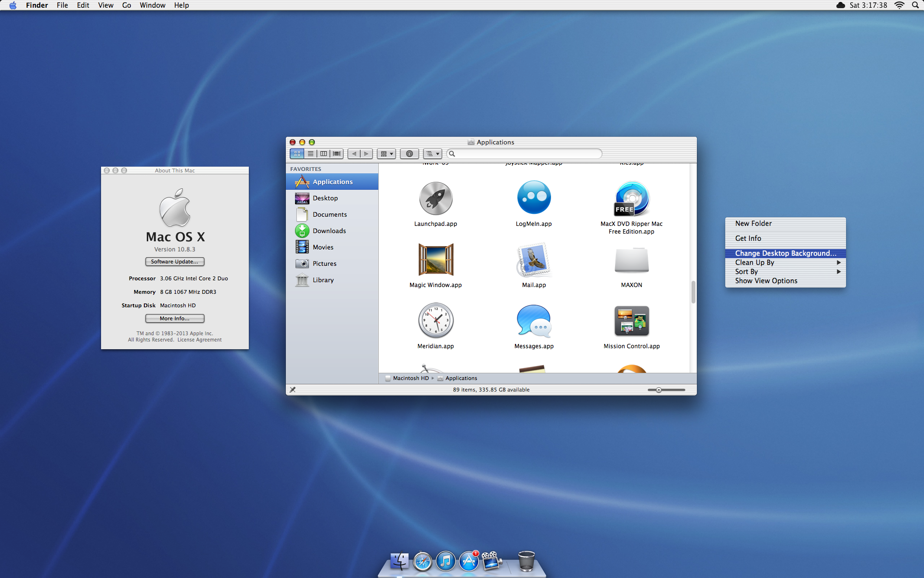This screenshot has width=924, height=578.
Task: Open the item arrangement dropdown
Action: point(386,154)
